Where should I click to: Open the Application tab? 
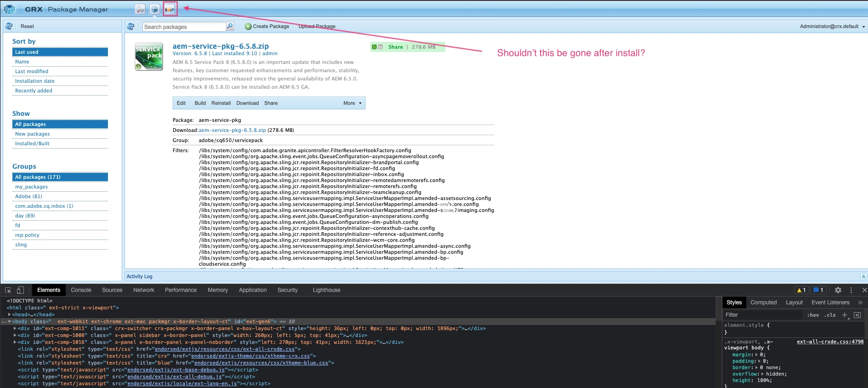pyautogui.click(x=253, y=290)
